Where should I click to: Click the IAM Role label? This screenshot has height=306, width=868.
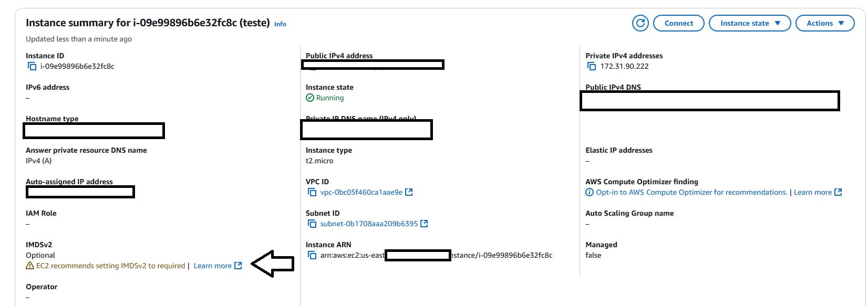coord(41,213)
